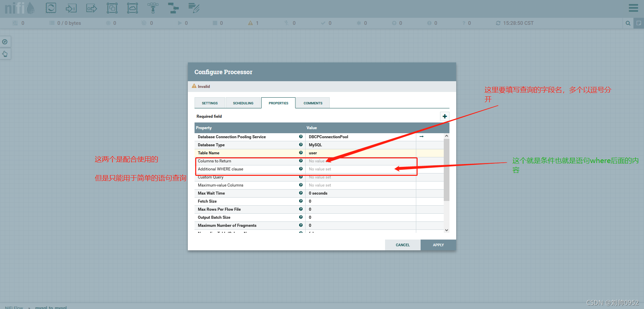This screenshot has width=644, height=309.
Task: Show help icon for Additional WHERE clause
Action: pos(301,169)
